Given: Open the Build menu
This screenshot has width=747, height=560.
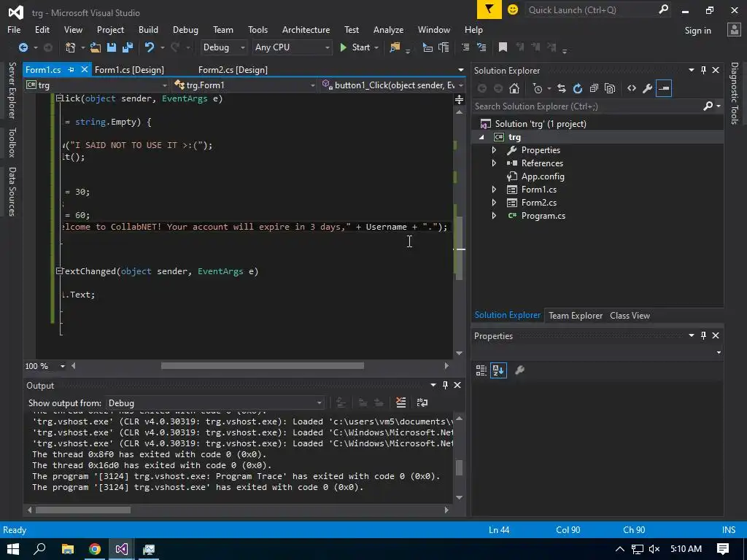Looking at the screenshot, I should tap(148, 29).
